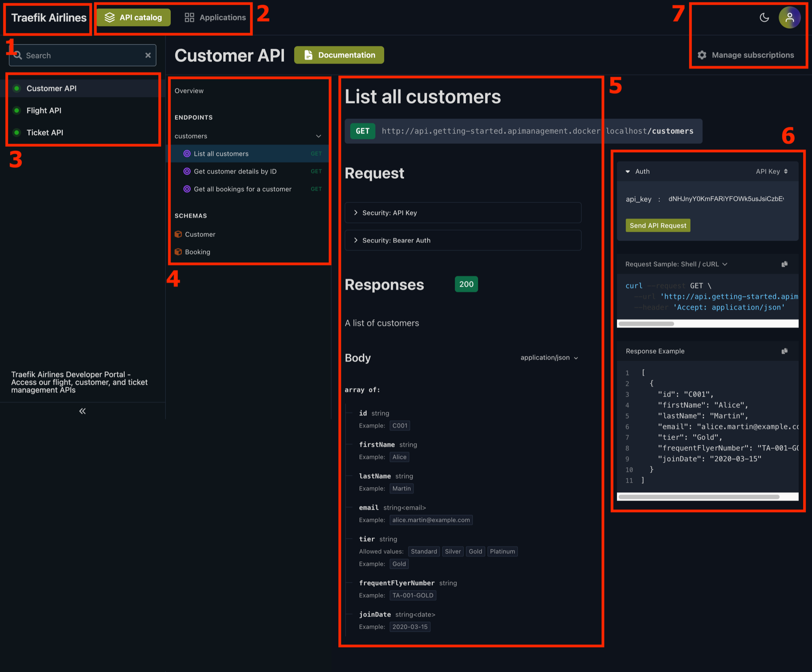Click the Silver allowed value tag
Viewport: 812px width, 672px height.
click(x=453, y=551)
